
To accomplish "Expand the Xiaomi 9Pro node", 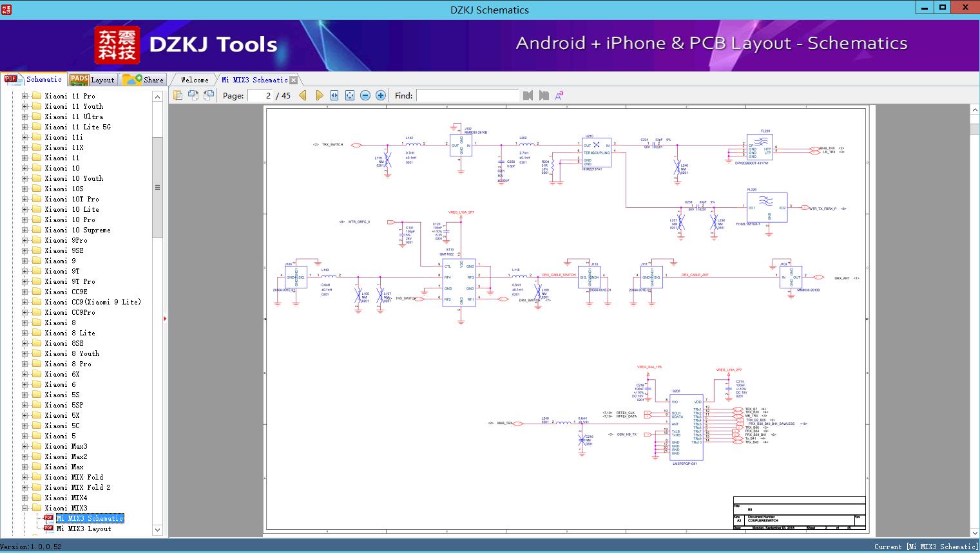I will (25, 240).
